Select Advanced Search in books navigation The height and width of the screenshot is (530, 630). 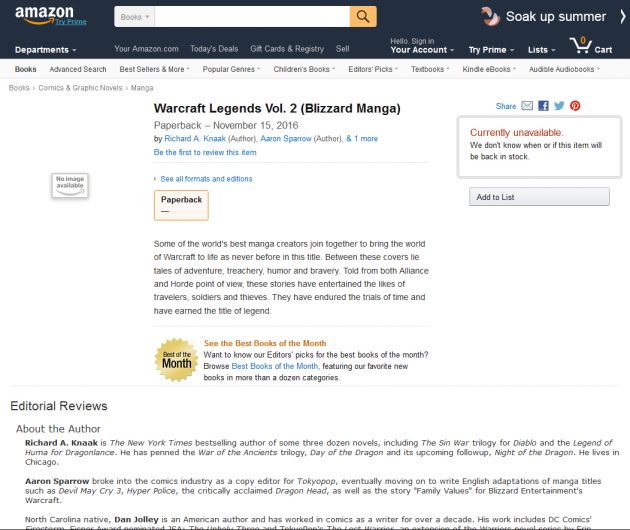[x=78, y=69]
